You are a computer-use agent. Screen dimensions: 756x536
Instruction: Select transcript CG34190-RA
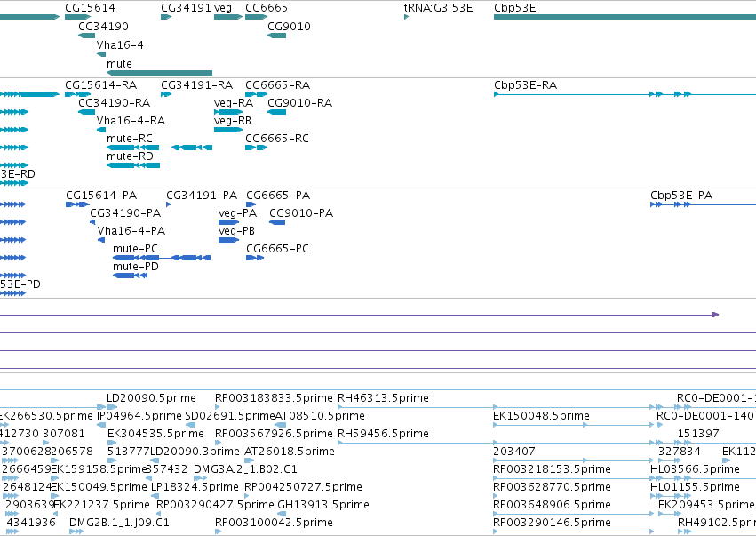[x=115, y=103]
